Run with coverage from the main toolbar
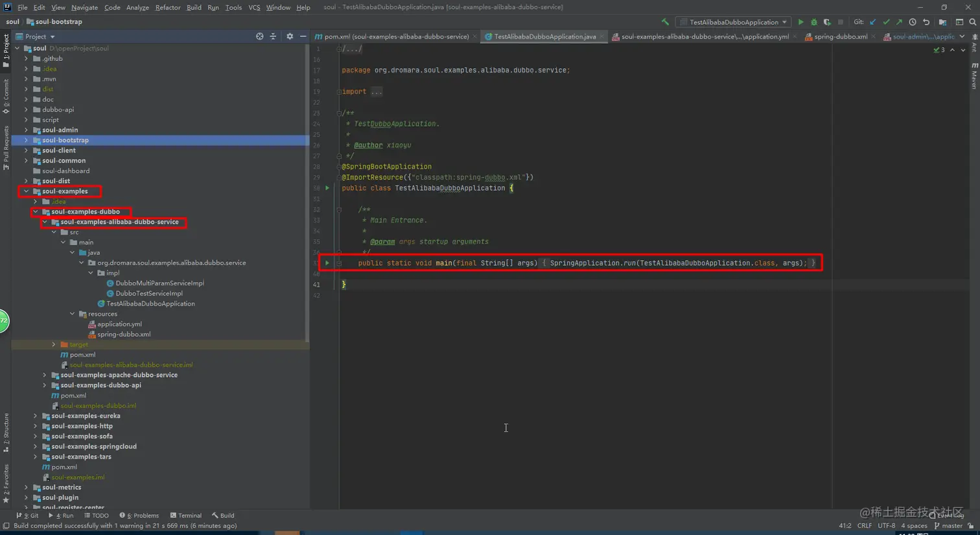This screenshot has height=535, width=980. 827,22
